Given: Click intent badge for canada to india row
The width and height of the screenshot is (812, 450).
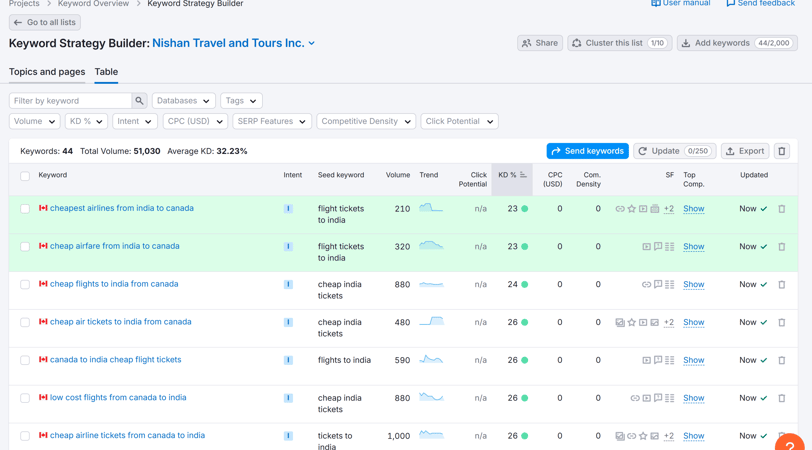Looking at the screenshot, I should pos(288,360).
